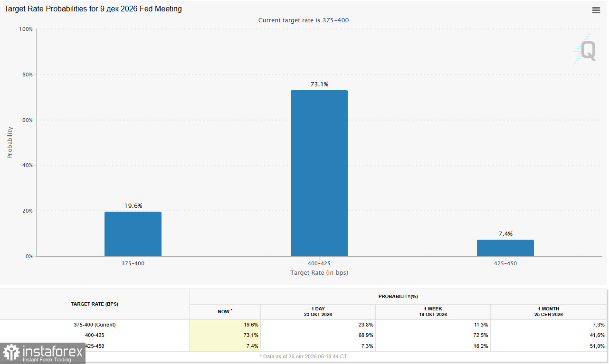
Task: Click the 1 MONTH cell for 375-400 row
Action: (x=549, y=325)
